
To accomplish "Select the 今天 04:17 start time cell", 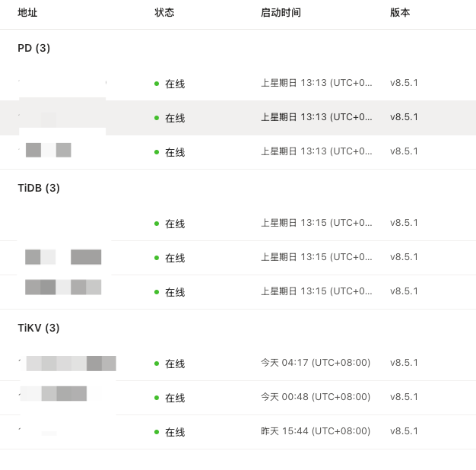I will pos(316,363).
